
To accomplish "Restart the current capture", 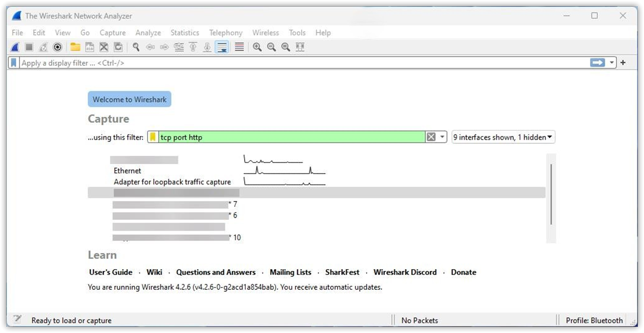I will click(x=43, y=47).
